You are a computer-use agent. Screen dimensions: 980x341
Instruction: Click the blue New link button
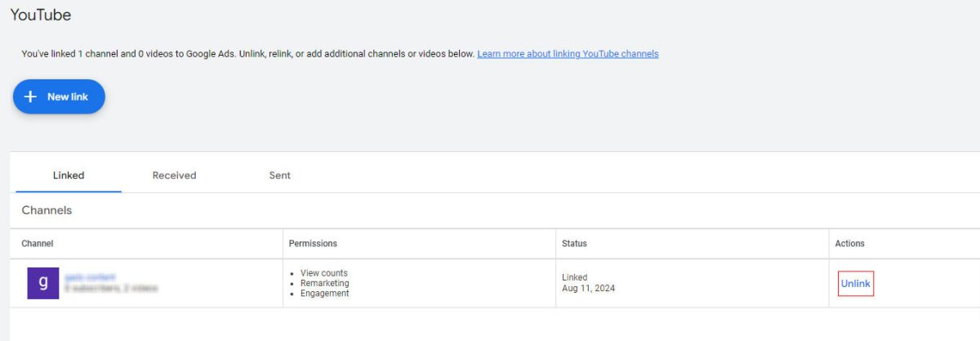pos(59,96)
